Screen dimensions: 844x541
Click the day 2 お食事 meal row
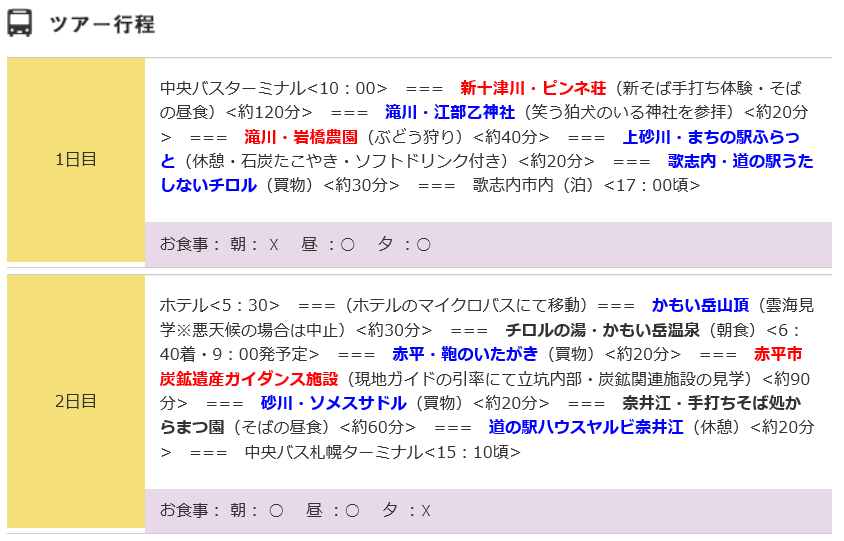click(x=488, y=510)
